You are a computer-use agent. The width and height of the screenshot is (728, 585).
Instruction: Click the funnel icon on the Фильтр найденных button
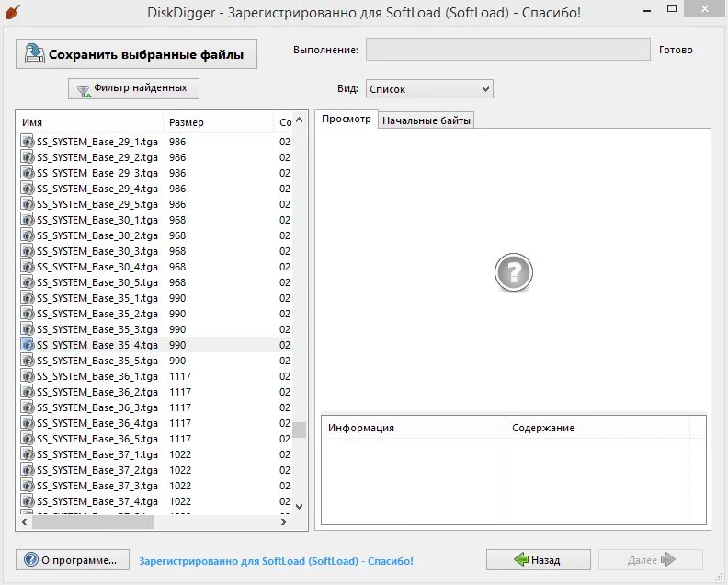click(x=84, y=91)
